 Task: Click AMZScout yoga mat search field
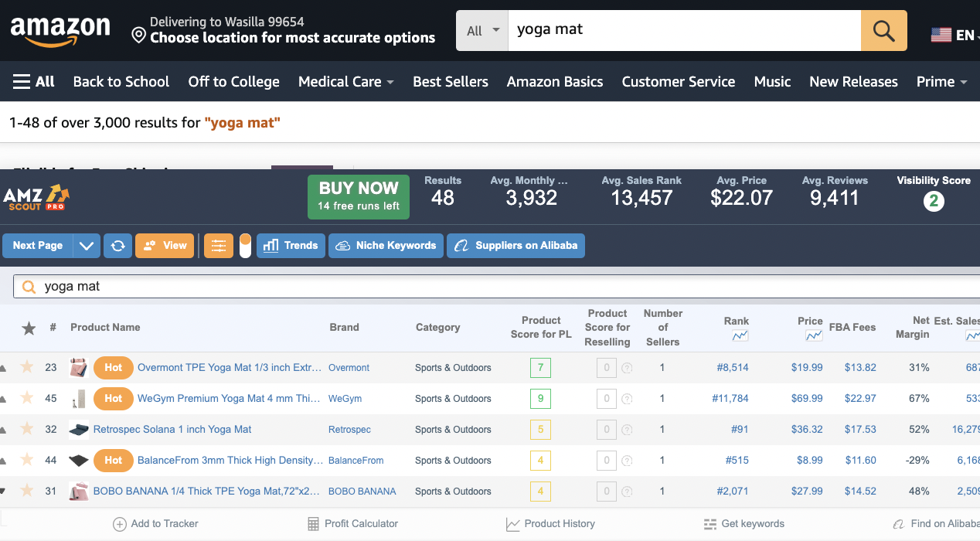[x=496, y=287]
